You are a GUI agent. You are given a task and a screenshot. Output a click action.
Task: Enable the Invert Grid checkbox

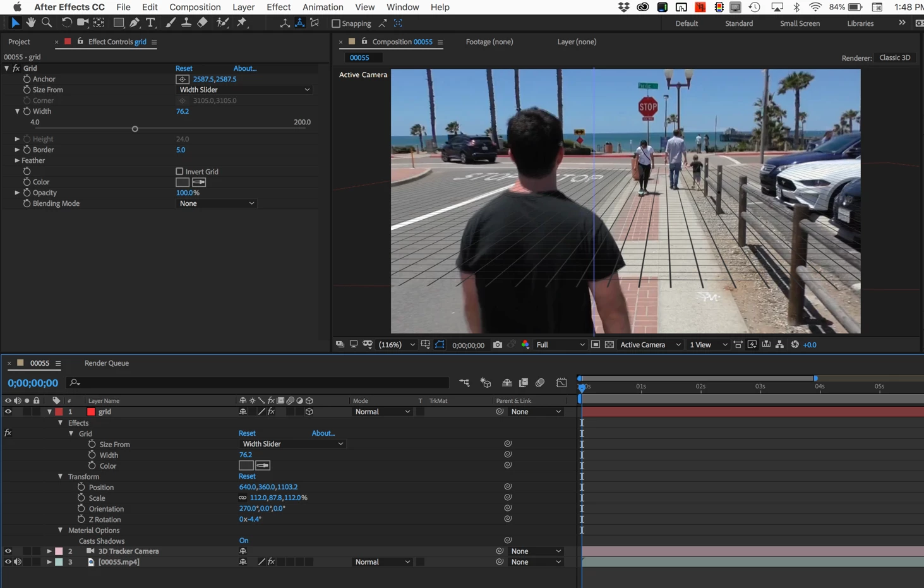(179, 171)
